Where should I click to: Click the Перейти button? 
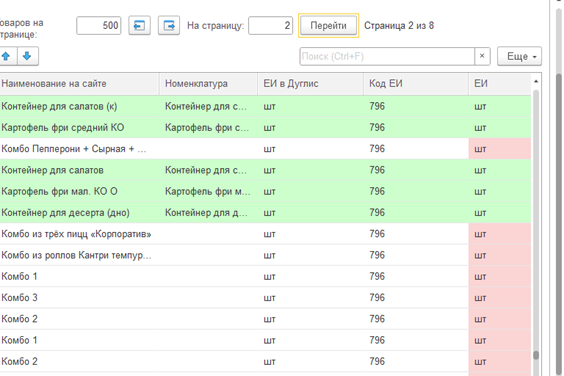click(328, 26)
